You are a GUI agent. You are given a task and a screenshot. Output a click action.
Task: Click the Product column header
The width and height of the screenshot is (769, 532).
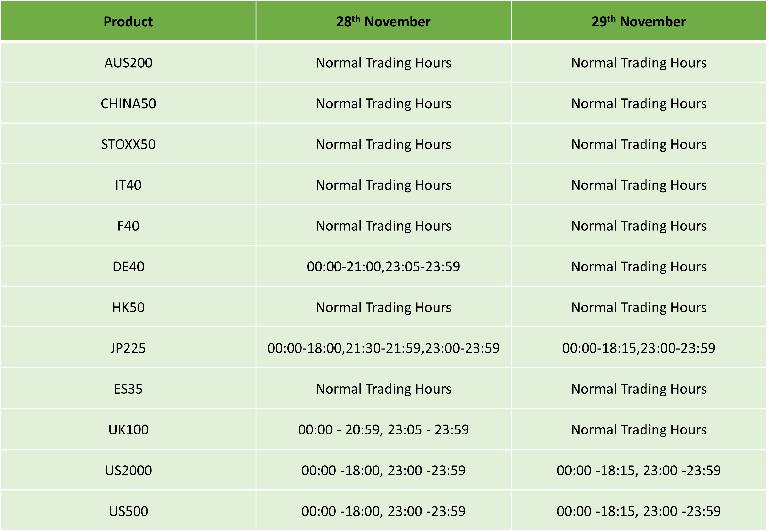pyautogui.click(x=128, y=21)
